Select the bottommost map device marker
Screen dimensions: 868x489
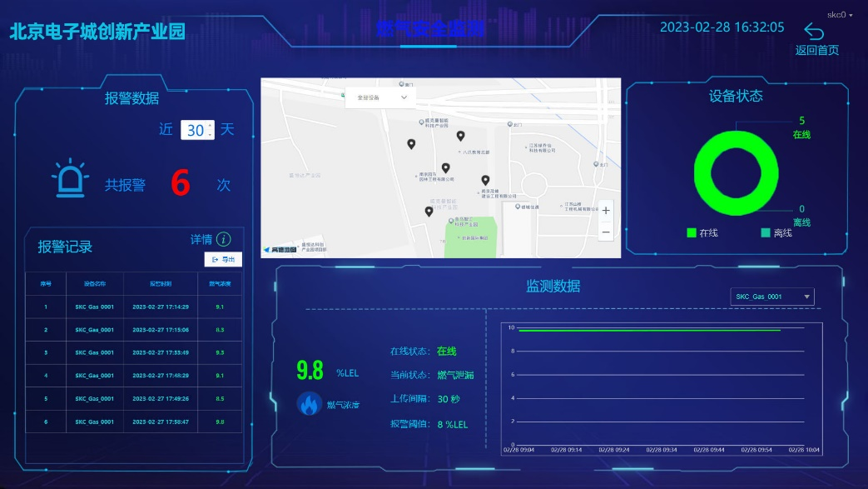click(x=429, y=212)
